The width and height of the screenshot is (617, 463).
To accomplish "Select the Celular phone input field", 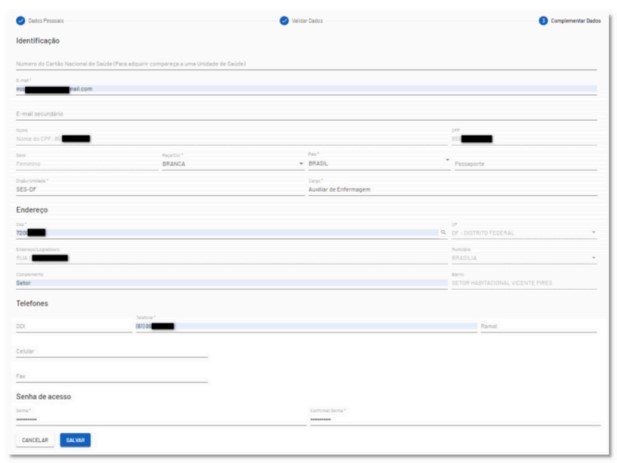I will click(x=111, y=351).
